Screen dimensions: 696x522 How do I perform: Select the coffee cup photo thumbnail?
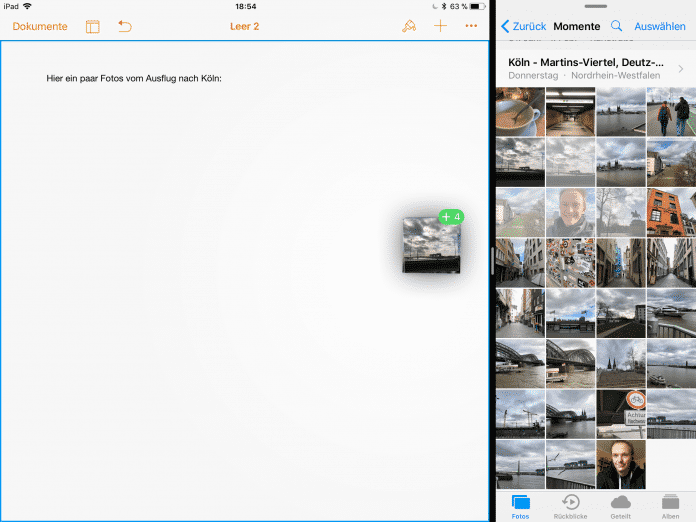click(520, 112)
